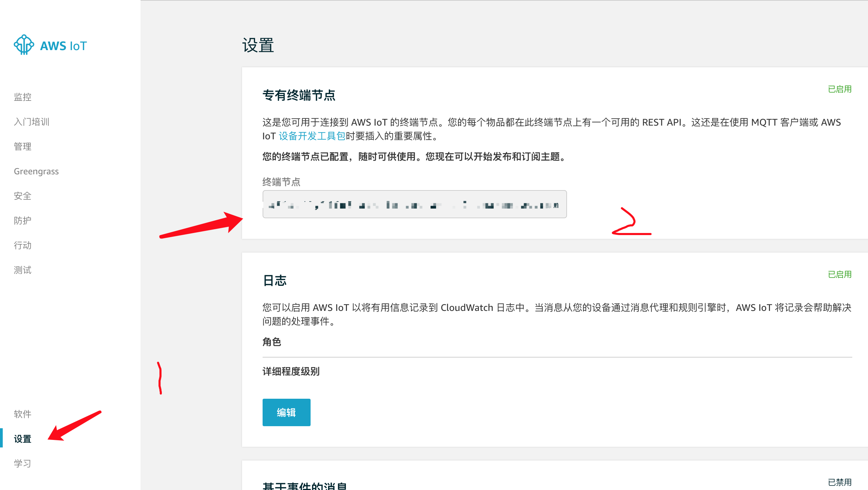868x490 pixels.
Task: Open 安全 in the sidebar
Action: [x=22, y=196]
